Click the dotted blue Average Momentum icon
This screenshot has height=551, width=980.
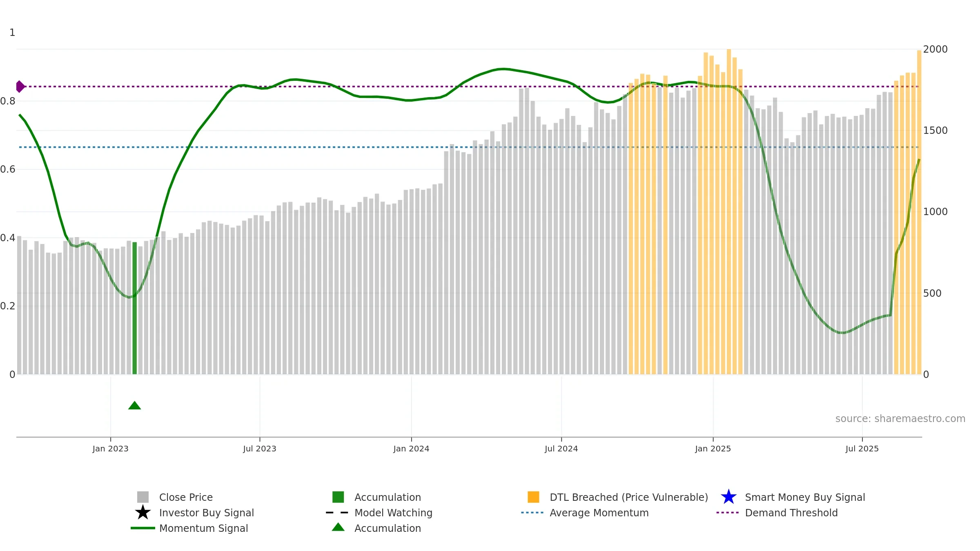pos(532,513)
